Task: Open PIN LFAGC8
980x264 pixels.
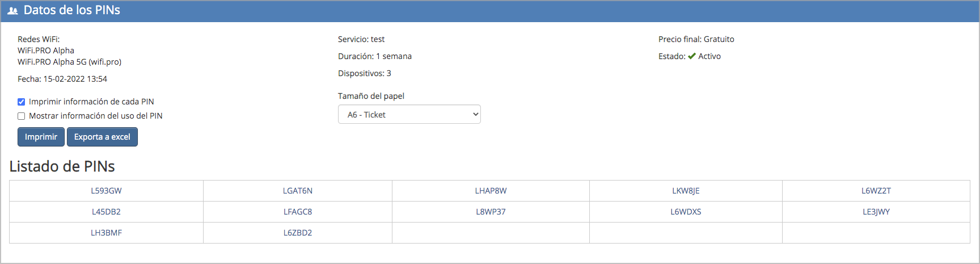Action: (298, 212)
